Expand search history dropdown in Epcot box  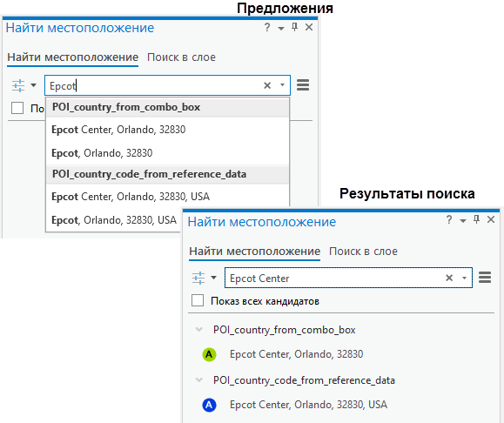coord(282,85)
